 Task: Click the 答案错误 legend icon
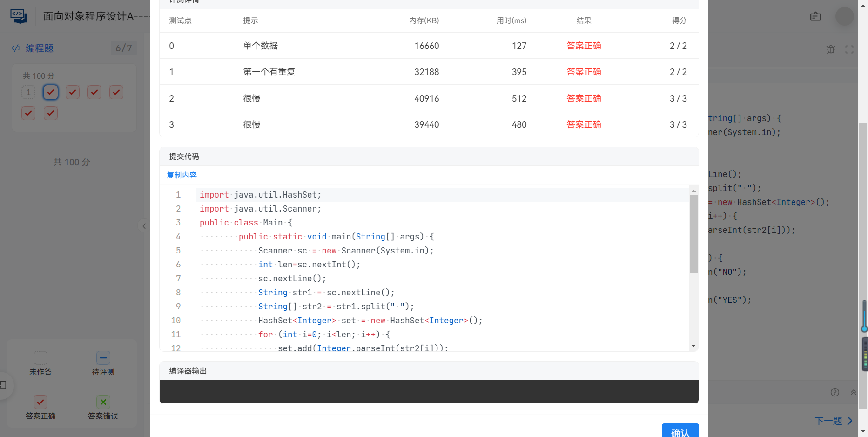[x=103, y=402]
